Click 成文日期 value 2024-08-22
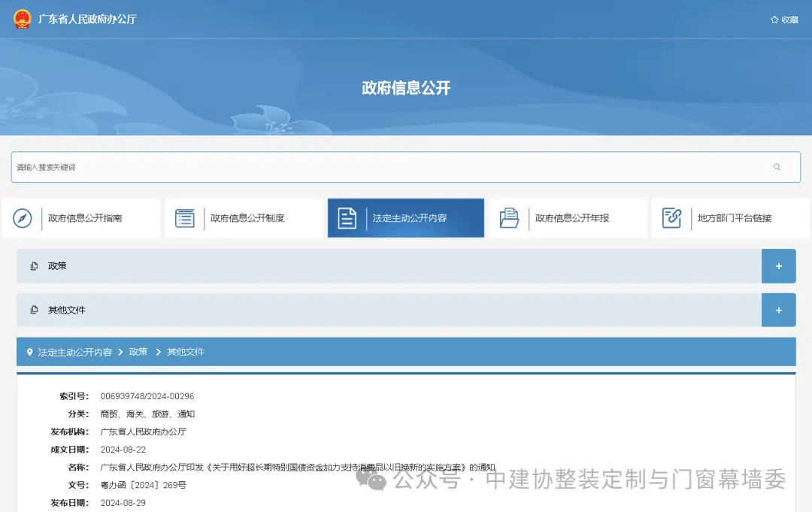 123,450
